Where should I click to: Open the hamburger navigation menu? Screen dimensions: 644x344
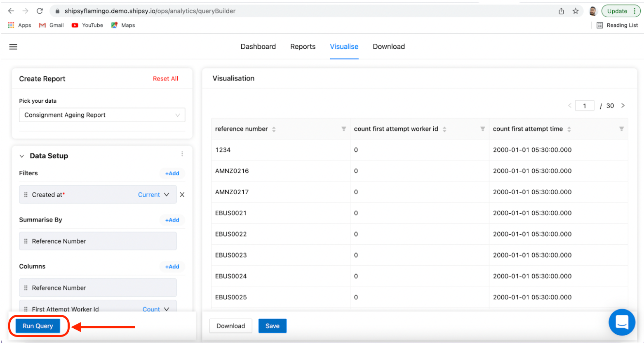(13, 47)
